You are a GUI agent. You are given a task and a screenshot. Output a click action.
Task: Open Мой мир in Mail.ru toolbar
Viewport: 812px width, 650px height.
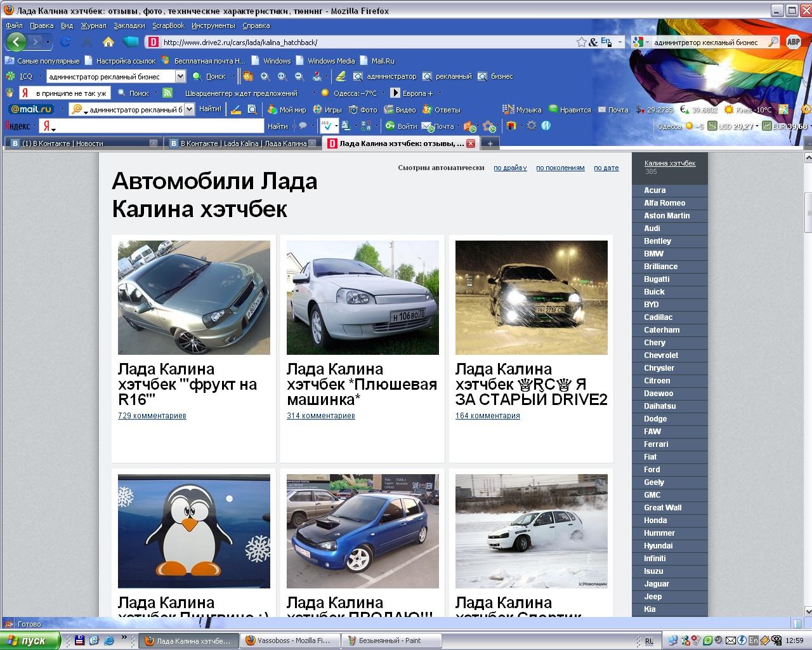click(287, 110)
